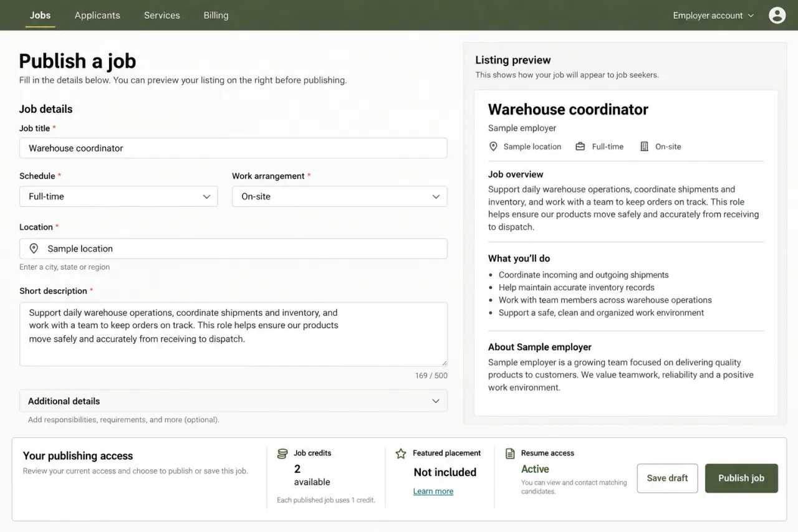Click the 'Not included' featured placement status
Screen dimensions: 798x532
445,472
